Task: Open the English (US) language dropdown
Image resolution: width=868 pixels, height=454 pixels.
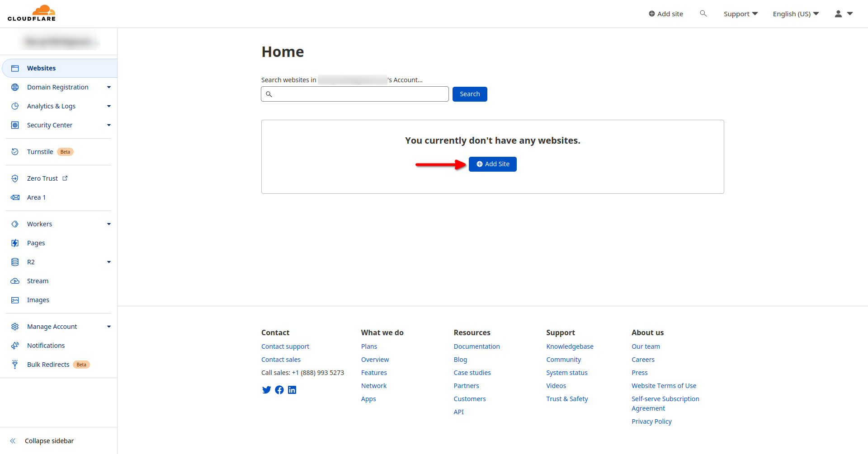Action: (796, 14)
